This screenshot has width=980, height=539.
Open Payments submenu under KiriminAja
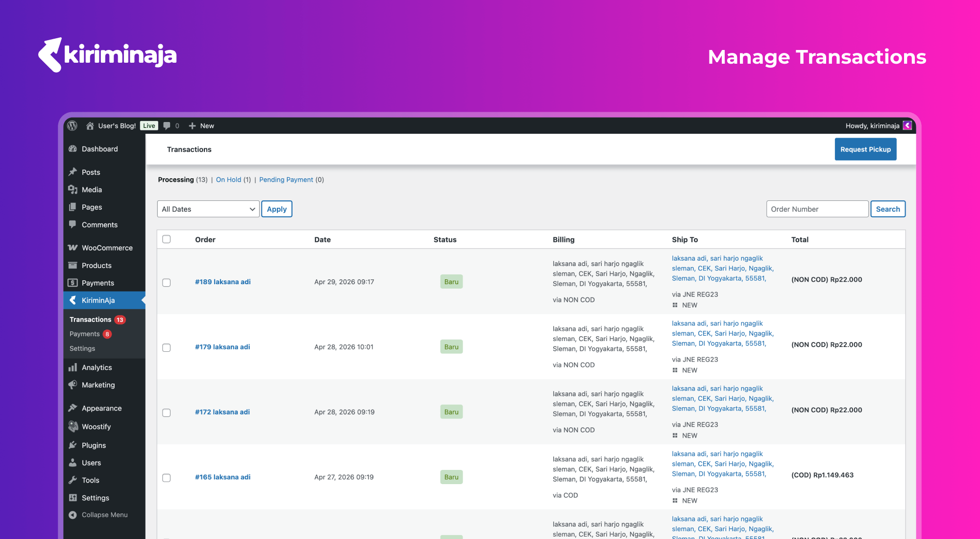(84, 334)
